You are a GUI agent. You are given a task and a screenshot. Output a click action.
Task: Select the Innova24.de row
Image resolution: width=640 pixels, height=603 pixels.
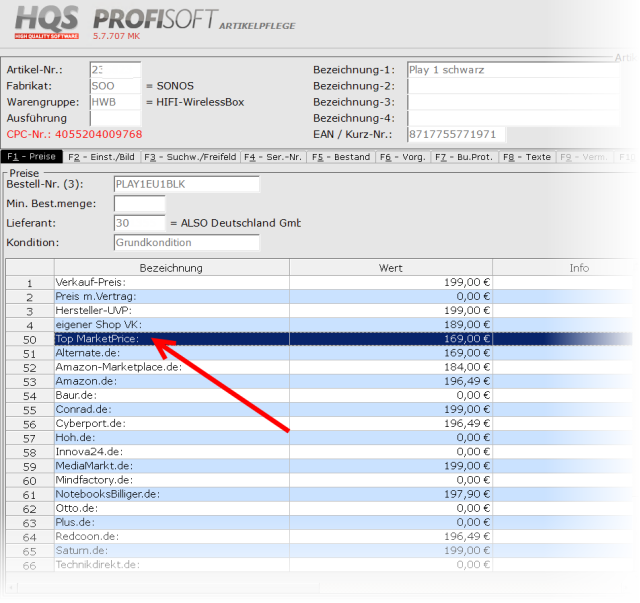point(319,452)
